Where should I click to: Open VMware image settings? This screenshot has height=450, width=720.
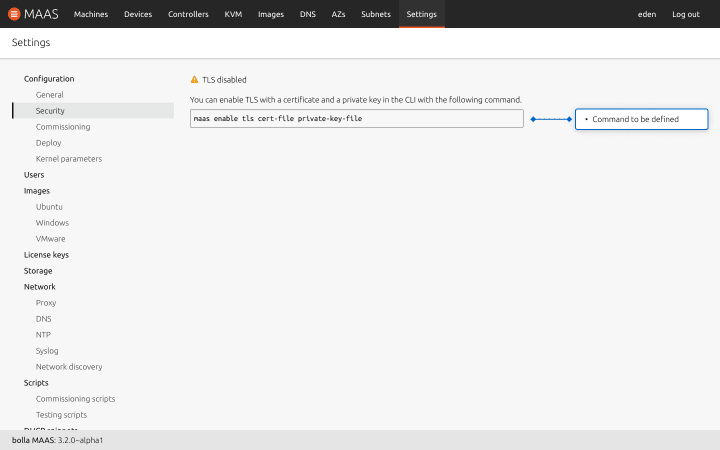point(51,239)
